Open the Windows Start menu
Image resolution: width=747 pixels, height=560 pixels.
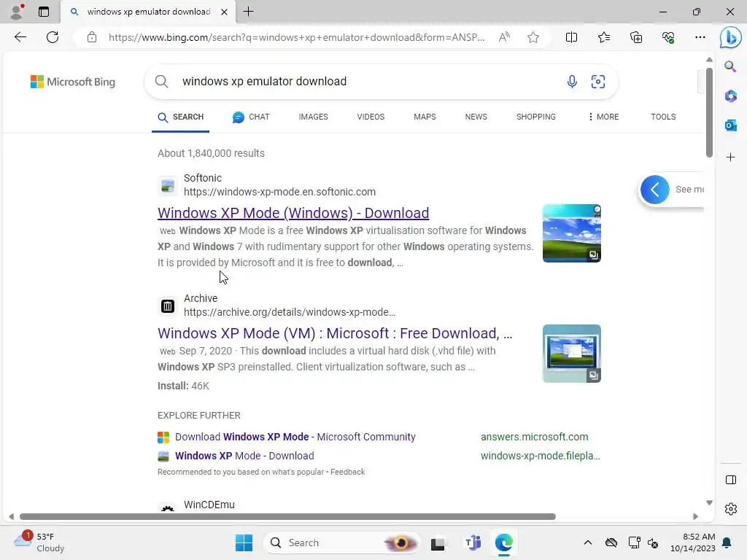[244, 542]
